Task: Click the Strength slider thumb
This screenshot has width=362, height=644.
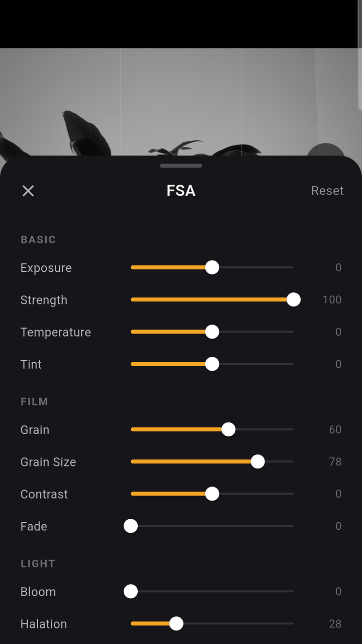Action: (x=294, y=300)
